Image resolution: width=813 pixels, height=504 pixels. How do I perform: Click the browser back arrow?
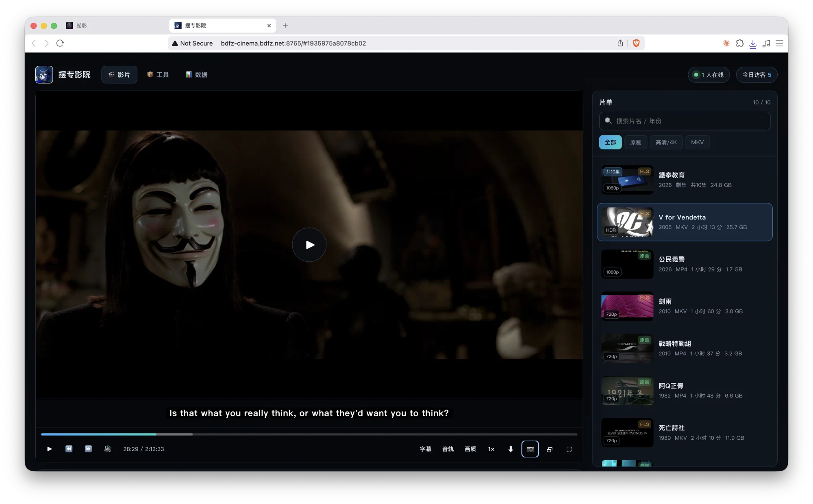point(34,43)
